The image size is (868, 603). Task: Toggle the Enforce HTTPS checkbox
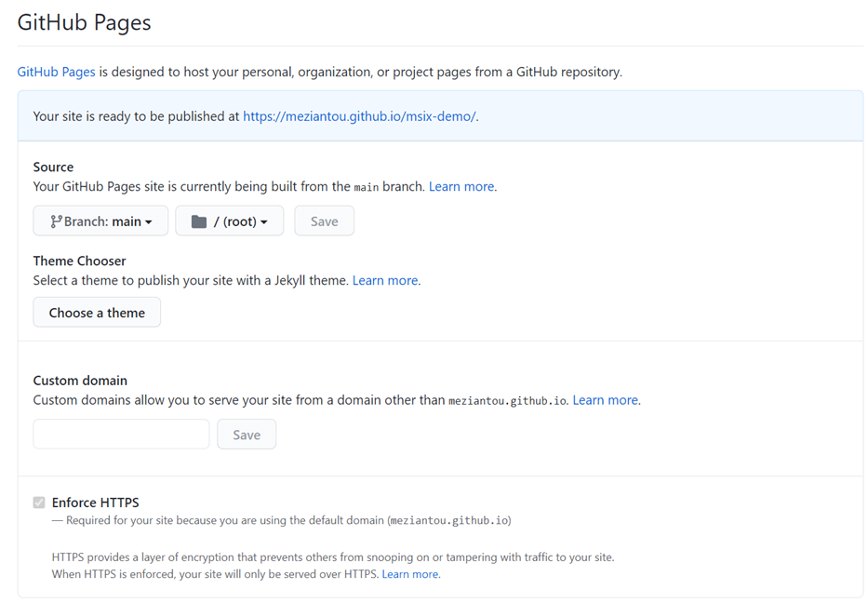tap(39, 502)
